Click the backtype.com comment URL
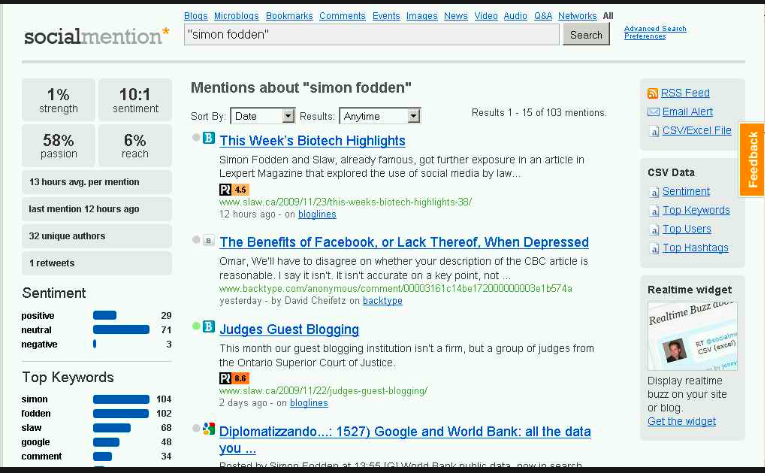This screenshot has width=765, height=473. [x=396, y=288]
